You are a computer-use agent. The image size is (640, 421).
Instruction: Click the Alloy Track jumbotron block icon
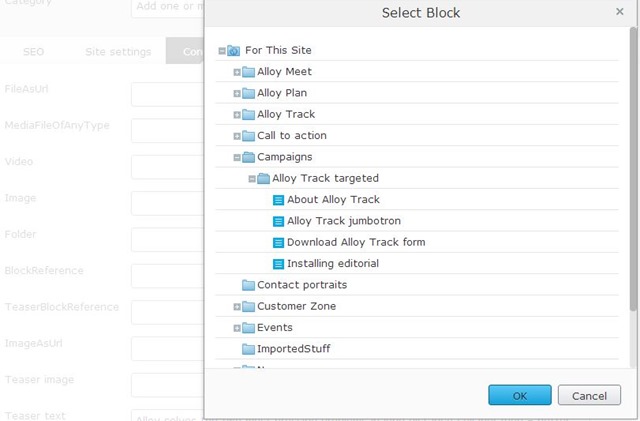coord(279,221)
